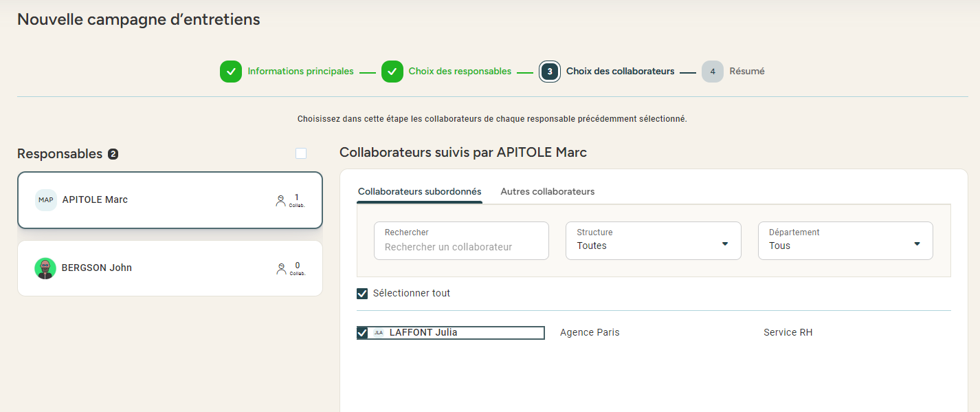Click the Rechercher un collaborateur search field
The height and width of the screenshot is (412, 980).
pos(461,246)
